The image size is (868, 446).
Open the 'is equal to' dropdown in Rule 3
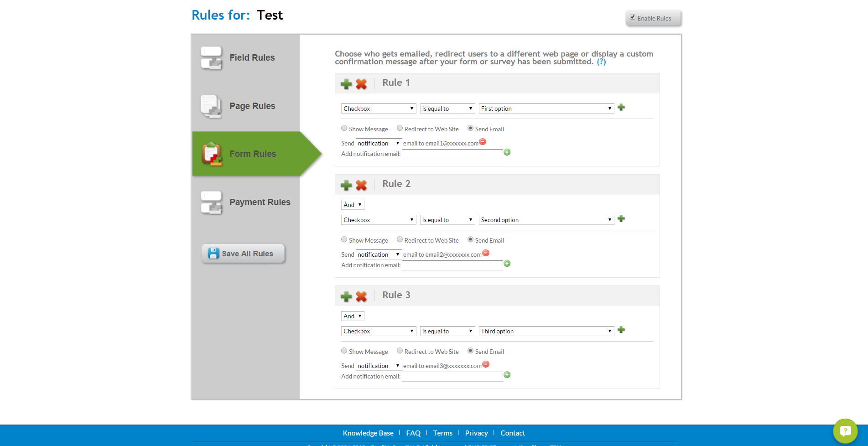pos(447,331)
